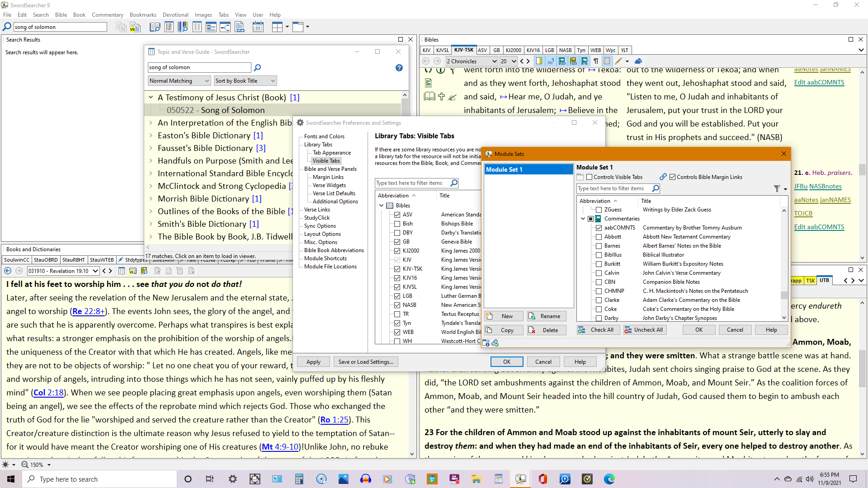
Task: Open the Normal Matching dropdown
Action: pyautogui.click(x=179, y=81)
